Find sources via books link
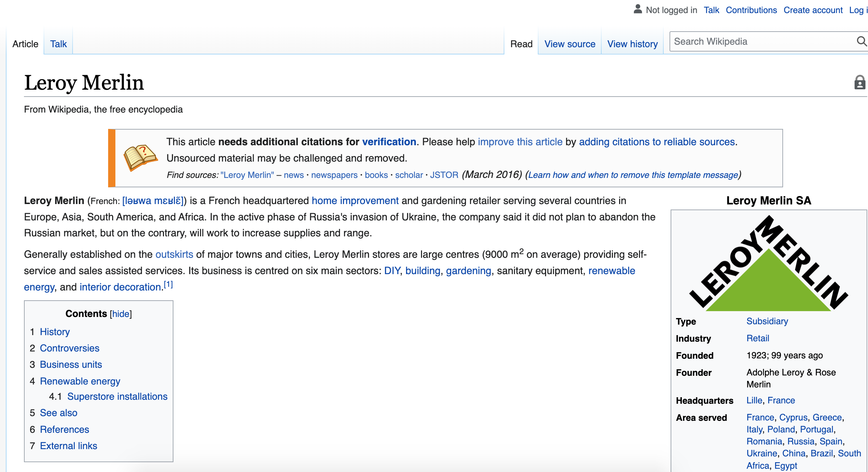Viewport: 868px width, 472px height. [376, 175]
